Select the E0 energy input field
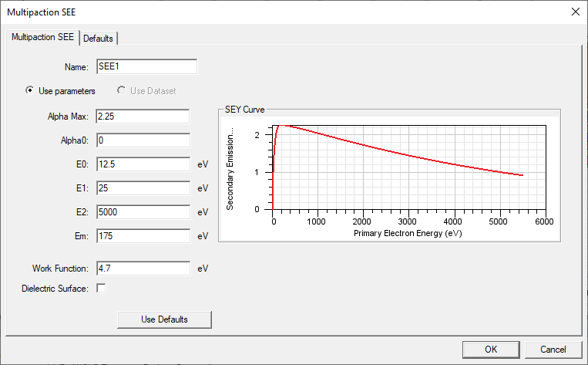The image size is (588, 365). [143, 164]
